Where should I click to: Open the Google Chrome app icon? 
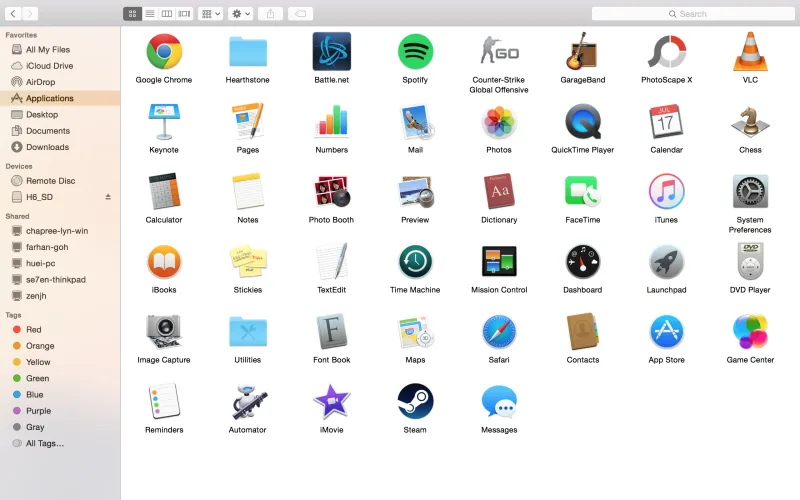point(164,52)
